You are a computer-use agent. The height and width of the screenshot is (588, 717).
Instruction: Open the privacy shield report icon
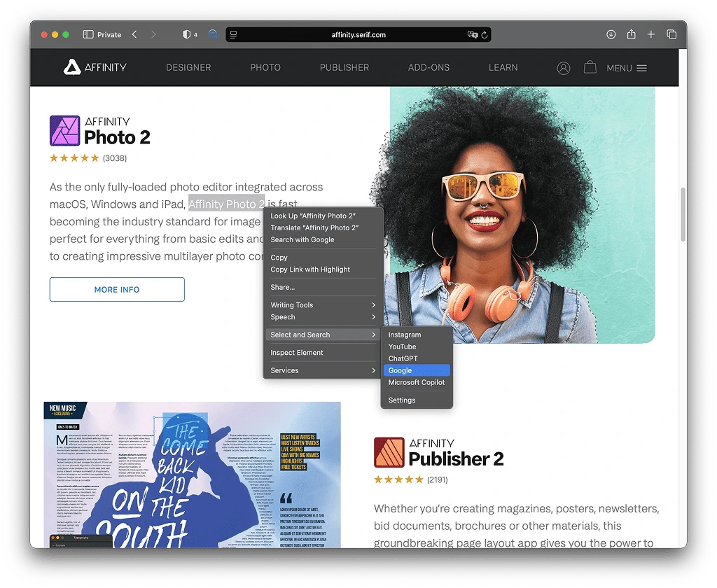pyautogui.click(x=186, y=34)
